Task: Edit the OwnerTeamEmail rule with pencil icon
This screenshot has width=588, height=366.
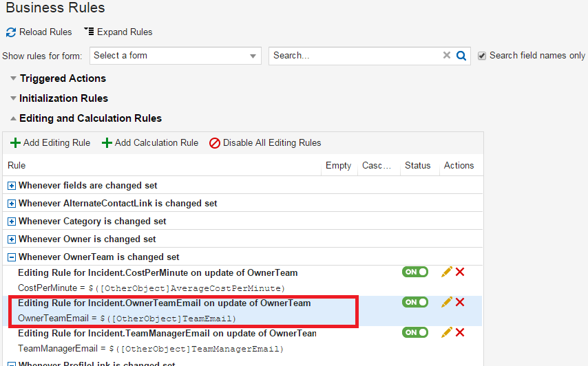Action: pyautogui.click(x=446, y=303)
